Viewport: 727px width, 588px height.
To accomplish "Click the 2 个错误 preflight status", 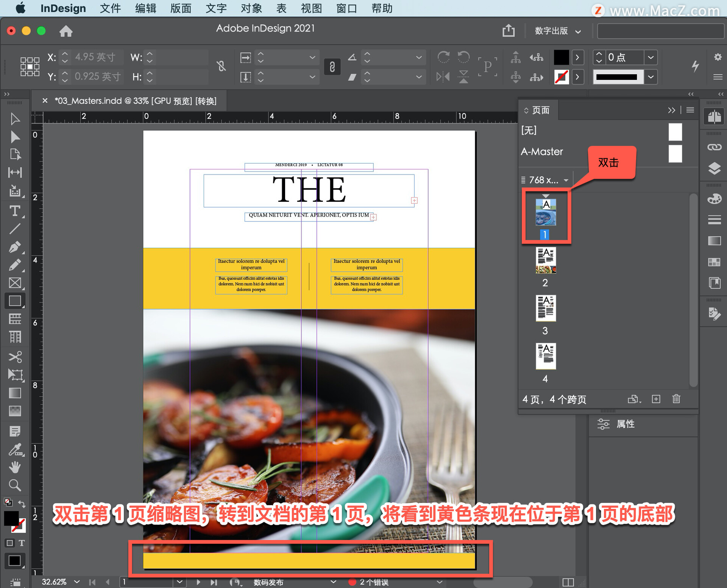I will click(x=373, y=582).
